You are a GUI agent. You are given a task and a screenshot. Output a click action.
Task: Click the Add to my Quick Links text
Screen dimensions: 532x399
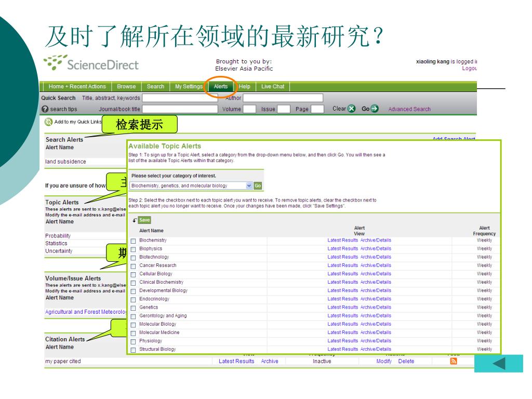[x=78, y=122]
